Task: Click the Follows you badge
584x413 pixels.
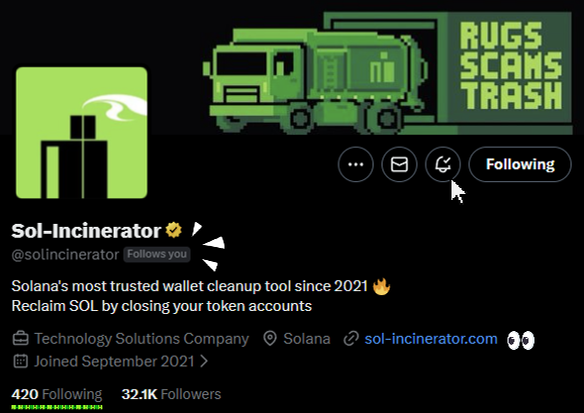Action: (157, 254)
